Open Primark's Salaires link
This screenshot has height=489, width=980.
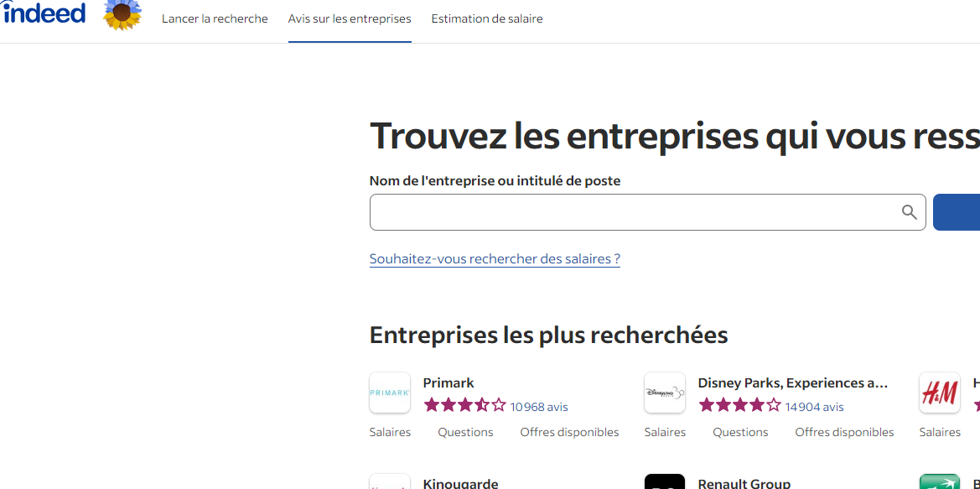pyautogui.click(x=390, y=432)
